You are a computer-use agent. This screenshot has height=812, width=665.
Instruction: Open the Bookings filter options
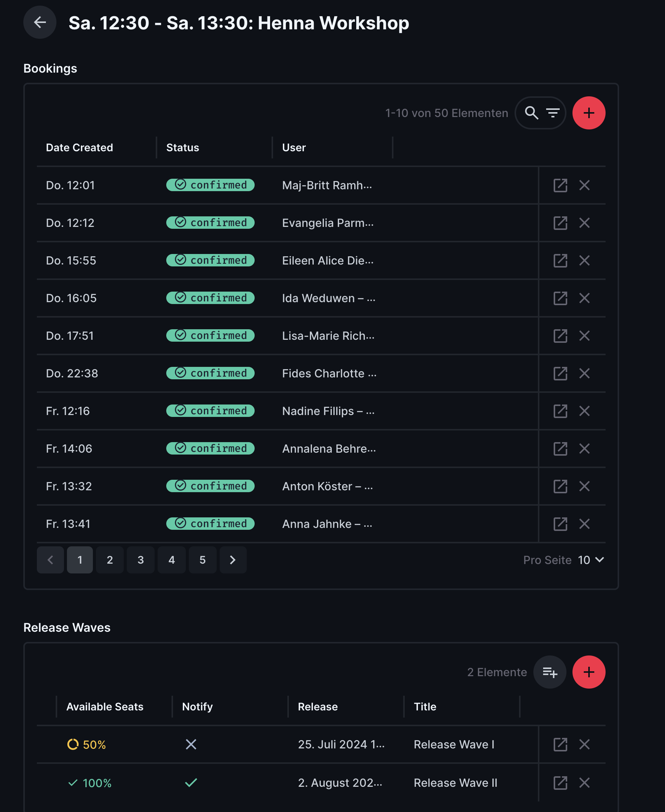click(553, 113)
